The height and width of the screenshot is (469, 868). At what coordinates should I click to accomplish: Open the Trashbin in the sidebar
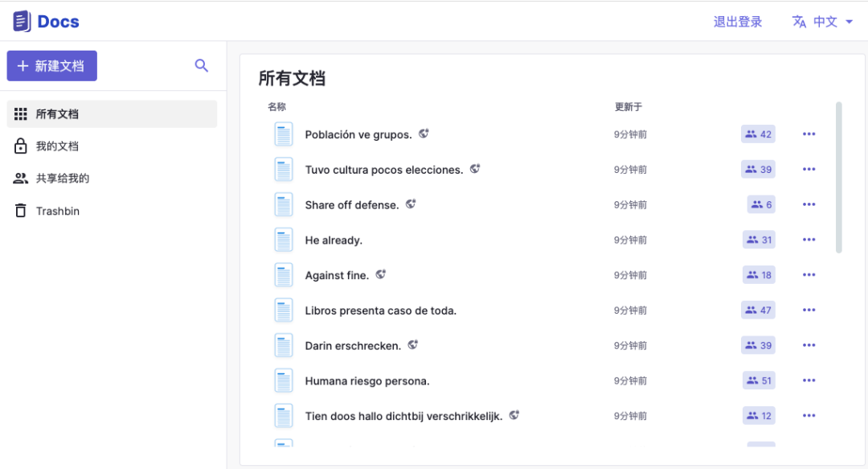pyautogui.click(x=57, y=212)
